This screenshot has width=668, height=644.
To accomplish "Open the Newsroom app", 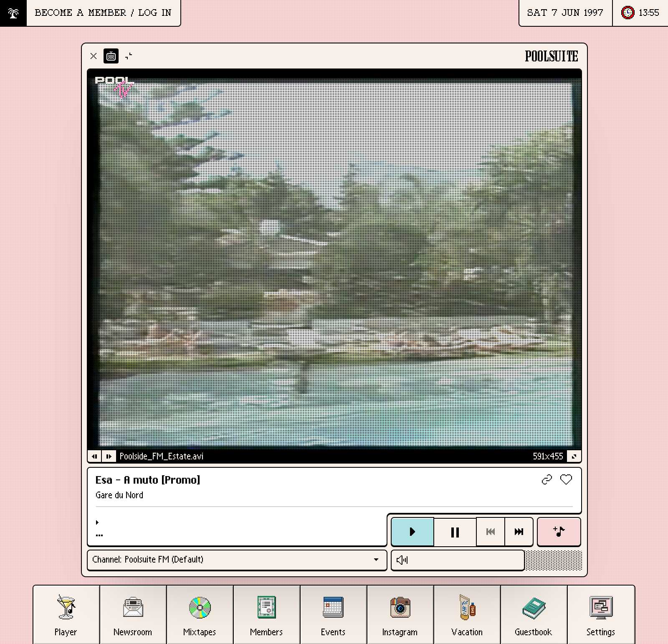I will 133,614.
